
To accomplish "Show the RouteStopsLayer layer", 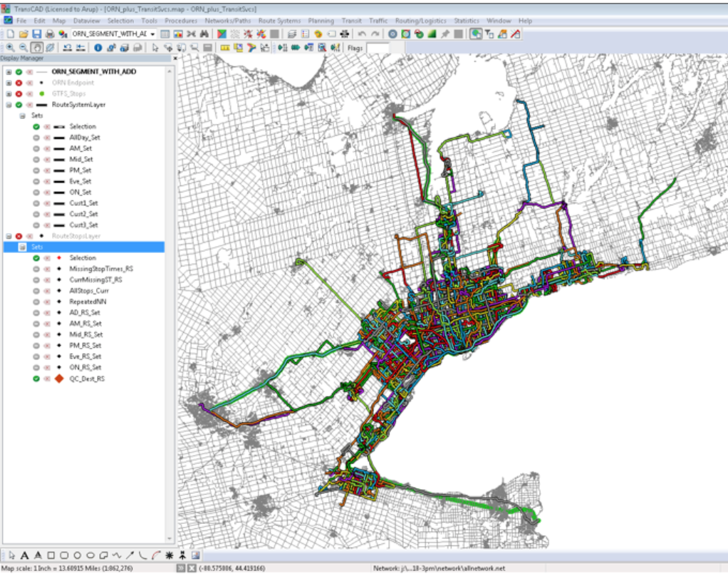I will tap(19, 236).
